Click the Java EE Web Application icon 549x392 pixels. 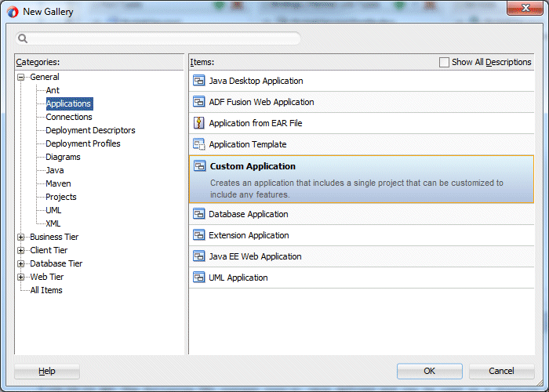[x=199, y=256]
